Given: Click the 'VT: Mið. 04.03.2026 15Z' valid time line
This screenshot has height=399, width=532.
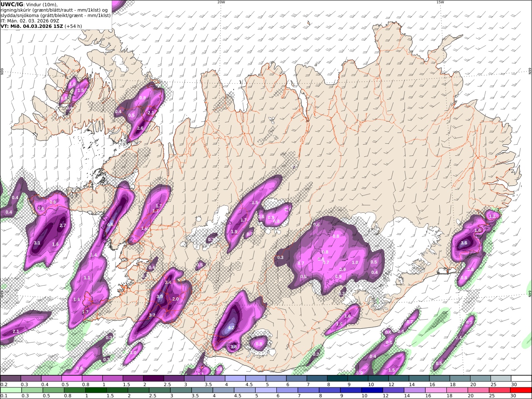Looking at the screenshot, I should (x=32, y=26).
